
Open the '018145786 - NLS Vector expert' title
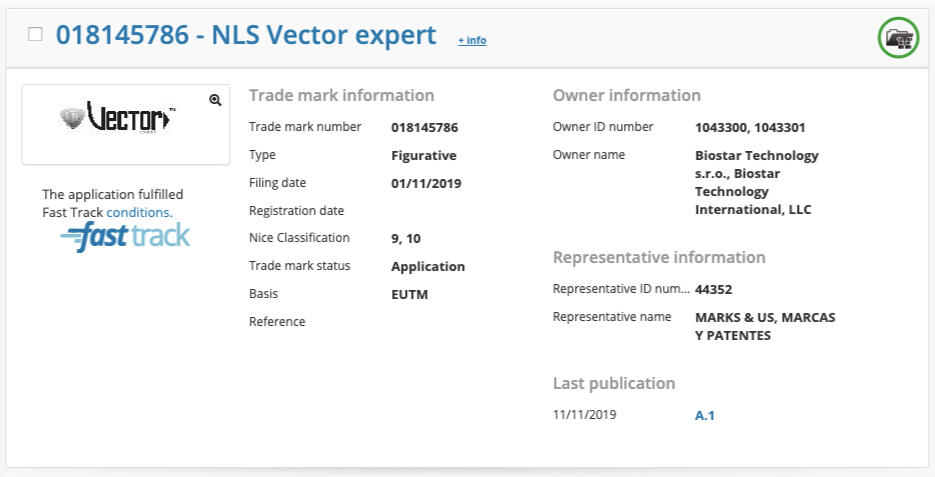(x=246, y=35)
